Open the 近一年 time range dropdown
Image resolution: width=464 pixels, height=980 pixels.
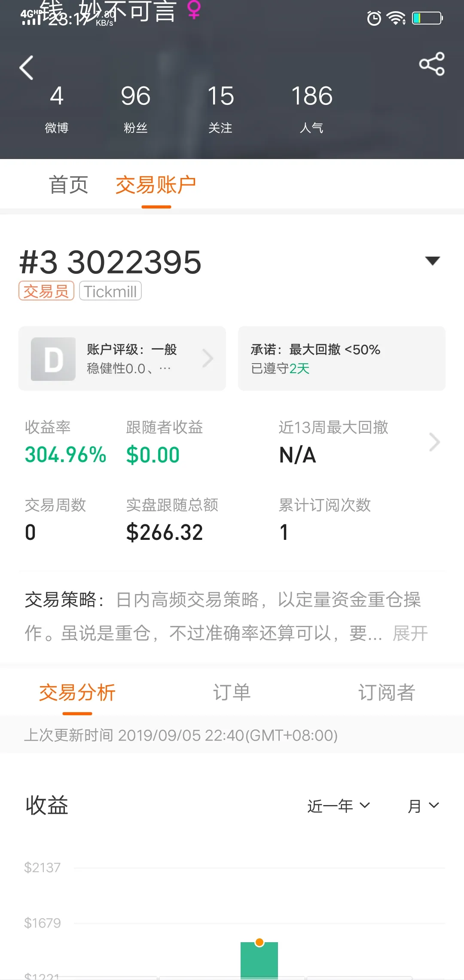339,806
